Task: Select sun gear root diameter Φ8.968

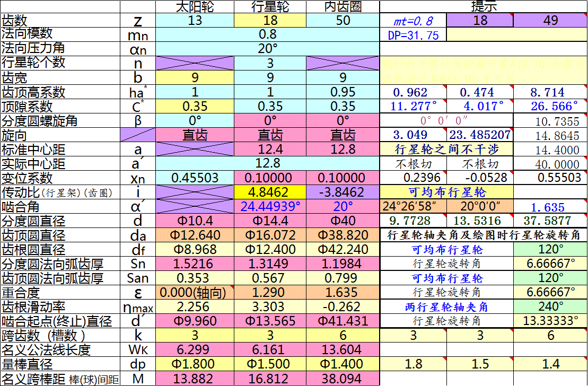Action: (x=195, y=249)
